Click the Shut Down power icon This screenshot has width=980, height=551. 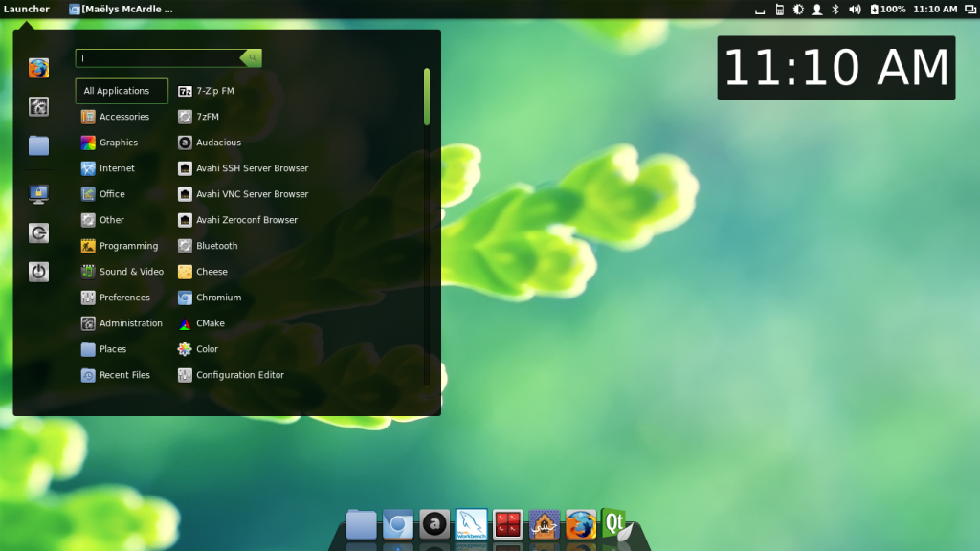38,272
